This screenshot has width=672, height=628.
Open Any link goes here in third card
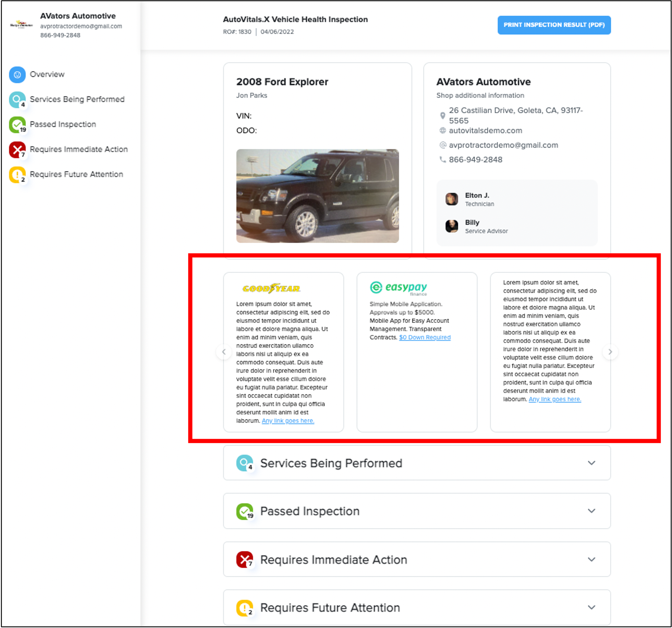(555, 399)
